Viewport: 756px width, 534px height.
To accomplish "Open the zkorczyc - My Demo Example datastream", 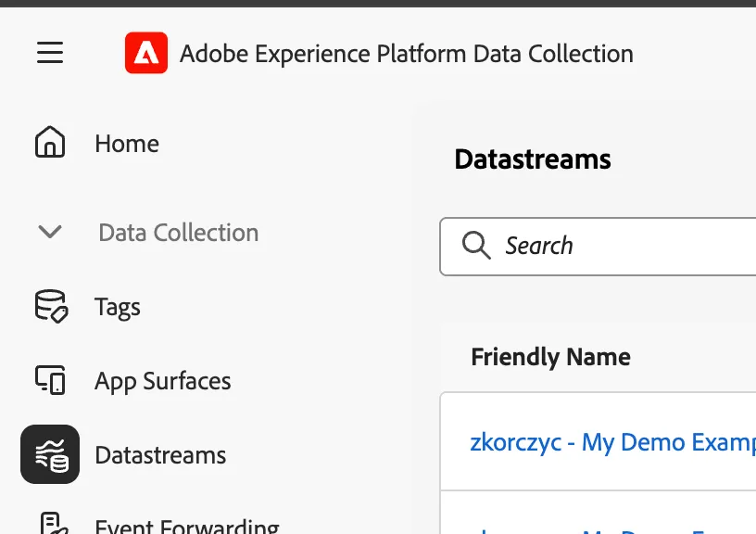I will [x=612, y=442].
